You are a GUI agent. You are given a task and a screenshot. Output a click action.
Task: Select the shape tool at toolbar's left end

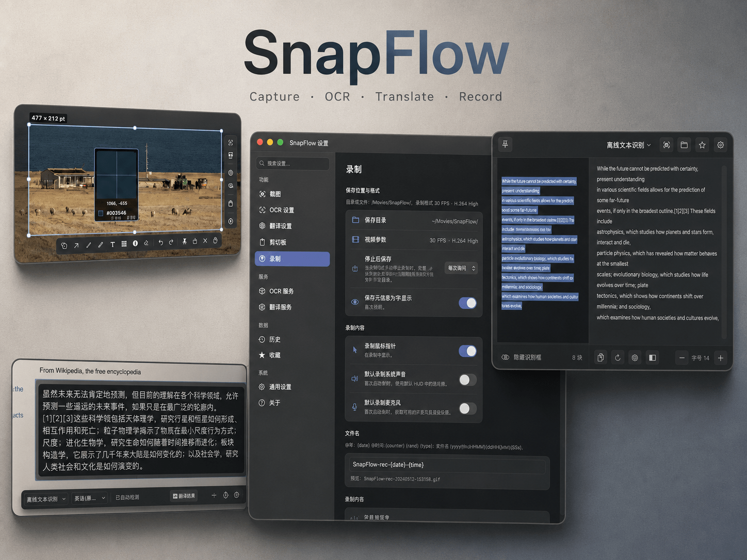[64, 245]
